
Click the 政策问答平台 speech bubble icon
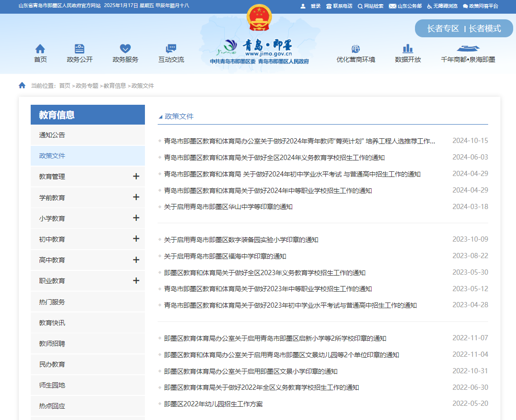click(x=465, y=6)
